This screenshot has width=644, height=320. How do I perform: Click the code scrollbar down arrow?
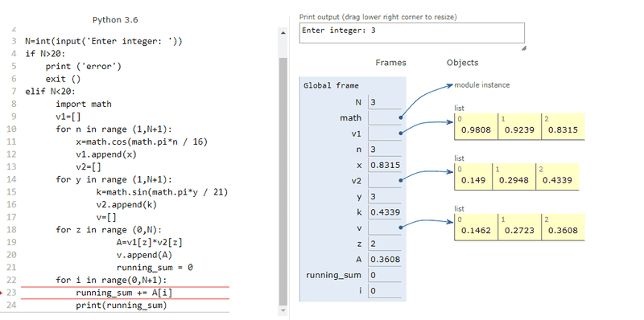(x=283, y=311)
